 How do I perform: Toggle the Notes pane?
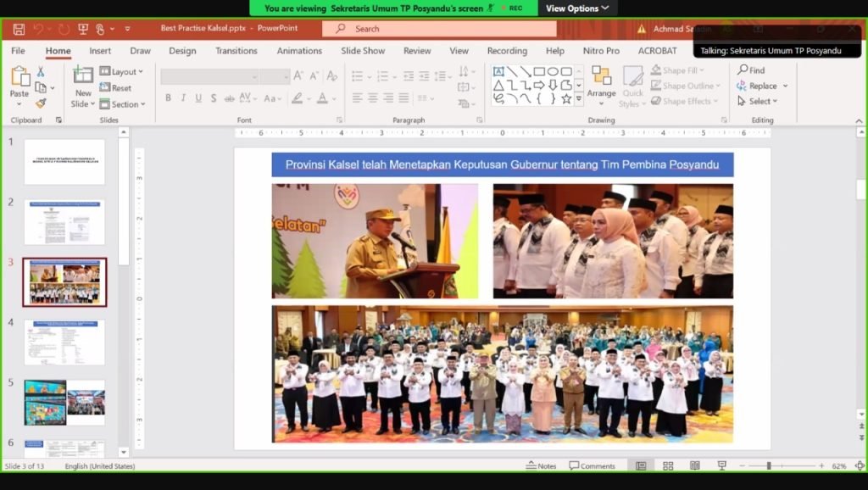(542, 466)
